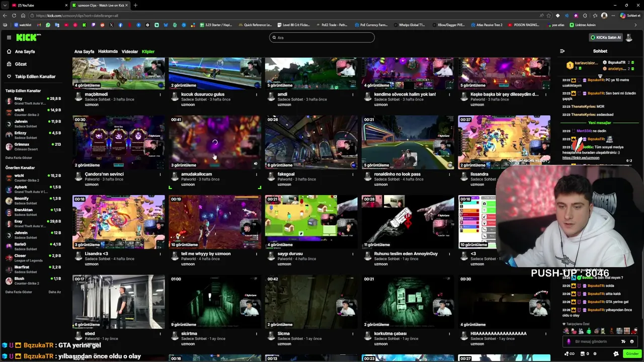Open Gözat in the sidebar

pos(21,64)
